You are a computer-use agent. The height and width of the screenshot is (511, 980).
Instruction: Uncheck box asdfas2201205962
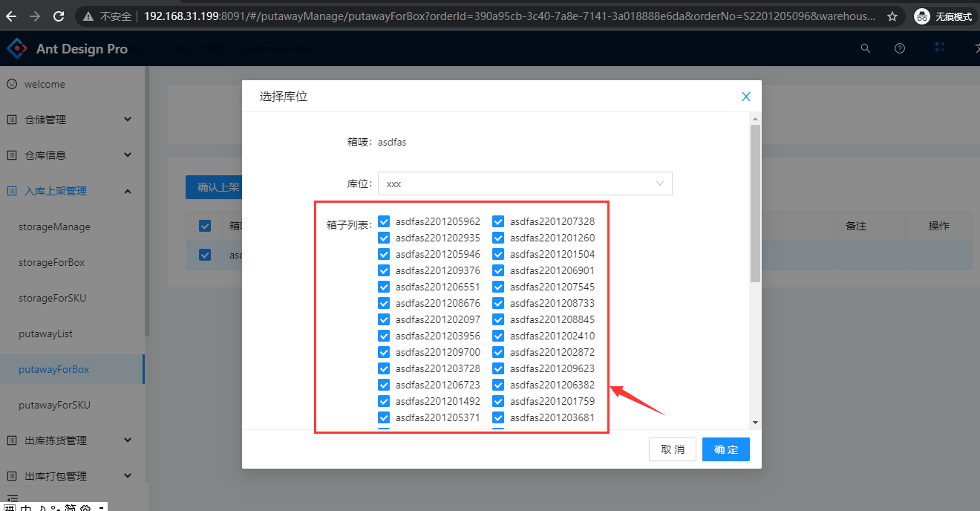coord(384,221)
